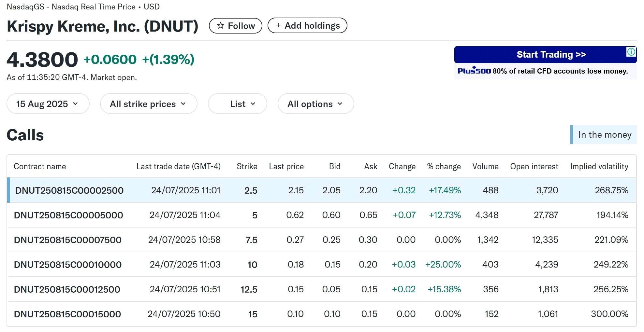Click the In the money legend
Image resolution: width=644 pixels, height=332 pixels.
[x=604, y=134]
